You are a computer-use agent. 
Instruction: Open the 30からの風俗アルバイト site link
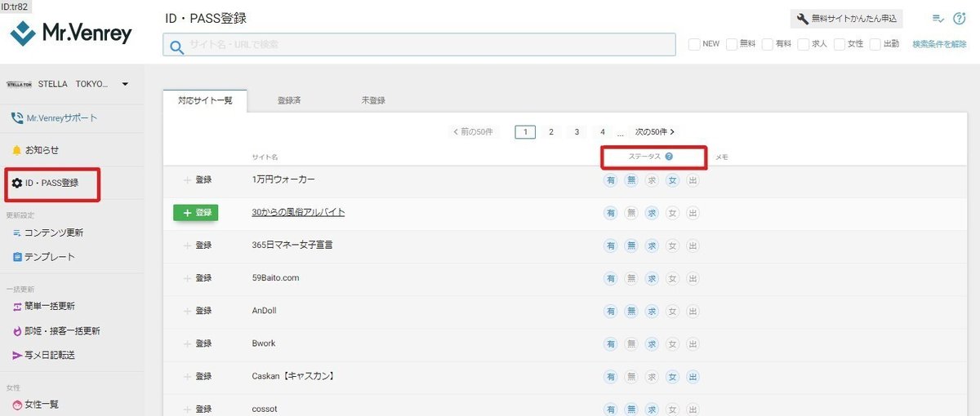tap(299, 212)
